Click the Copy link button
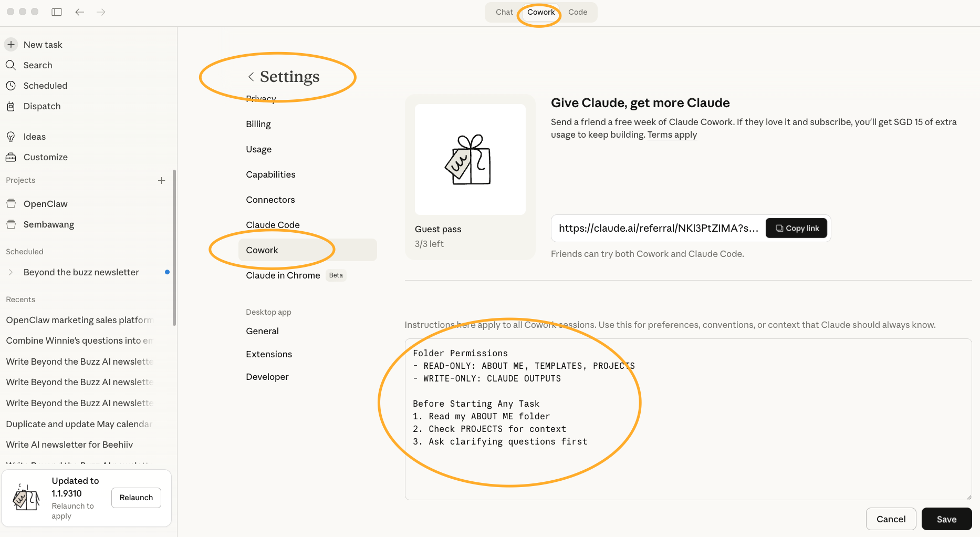 tap(796, 228)
